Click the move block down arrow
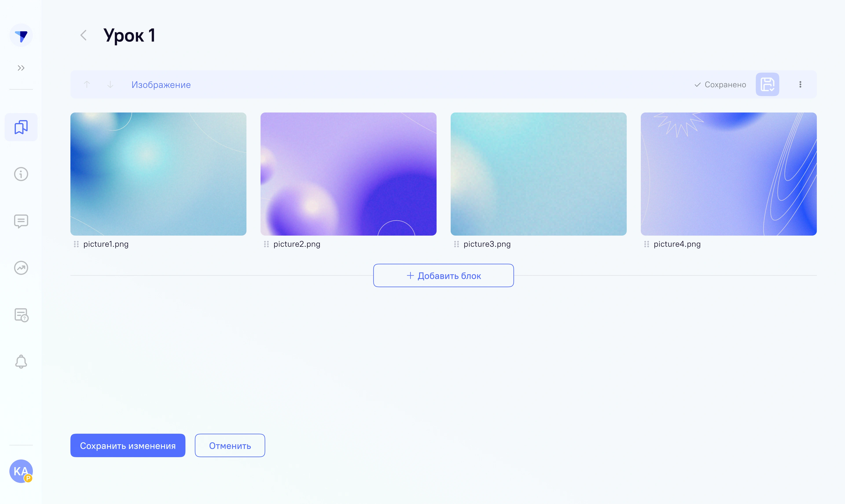 point(110,84)
